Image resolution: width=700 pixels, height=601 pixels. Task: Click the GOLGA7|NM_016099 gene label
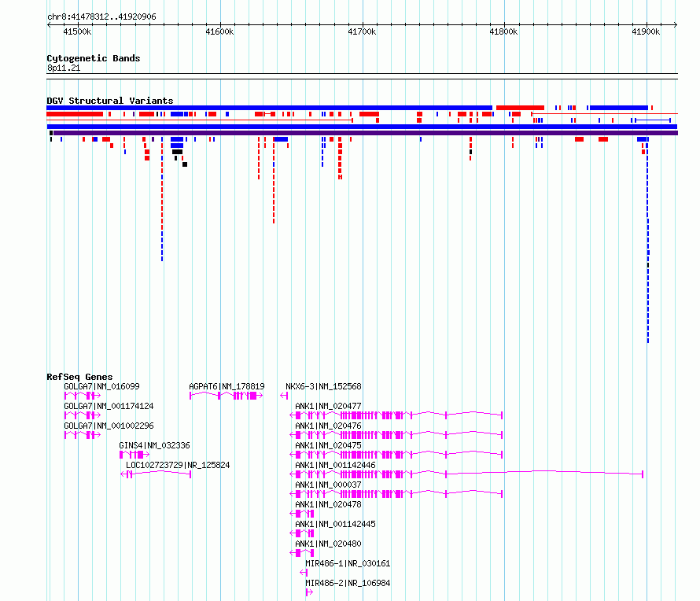(101, 386)
